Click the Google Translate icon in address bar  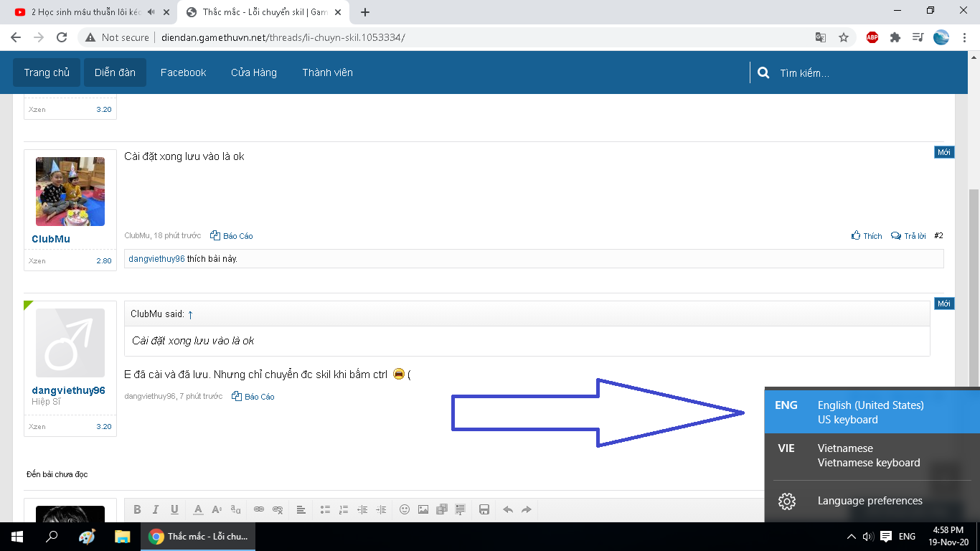click(821, 37)
